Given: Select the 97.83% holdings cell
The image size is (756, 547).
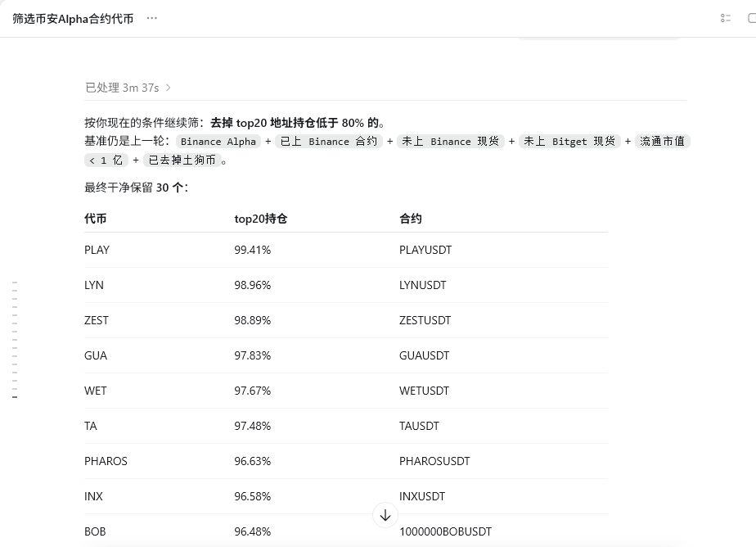Looking at the screenshot, I should click(253, 355).
